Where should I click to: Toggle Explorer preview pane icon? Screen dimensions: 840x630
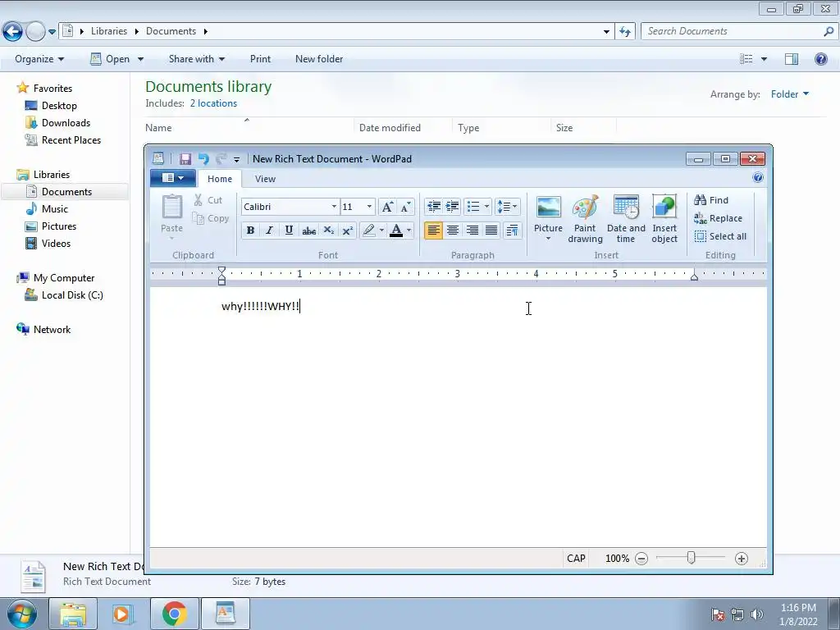click(792, 59)
